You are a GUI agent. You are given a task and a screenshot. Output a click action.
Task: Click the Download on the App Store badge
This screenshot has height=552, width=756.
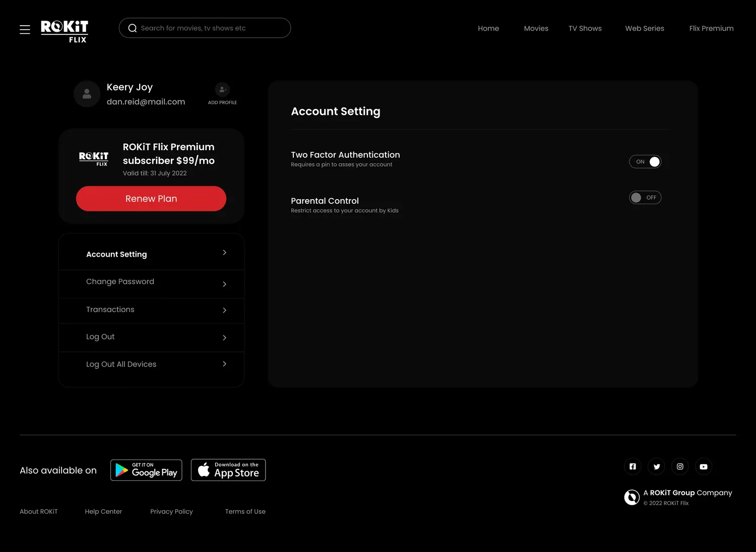pyautogui.click(x=228, y=470)
